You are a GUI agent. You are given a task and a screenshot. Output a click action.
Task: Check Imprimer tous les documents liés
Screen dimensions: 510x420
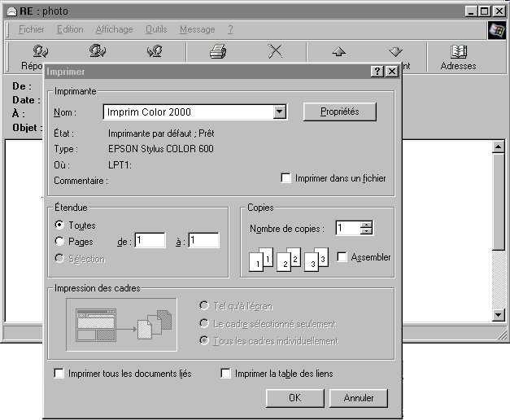click(59, 373)
